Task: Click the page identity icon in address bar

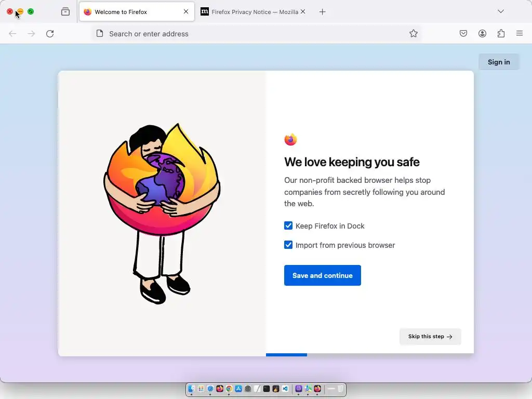Action: click(x=100, y=33)
